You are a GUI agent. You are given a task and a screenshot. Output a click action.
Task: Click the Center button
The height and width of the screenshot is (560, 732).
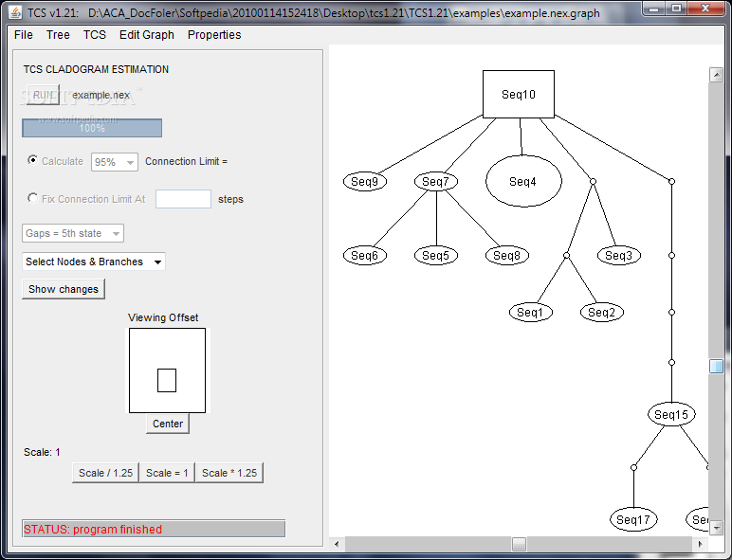click(x=168, y=424)
